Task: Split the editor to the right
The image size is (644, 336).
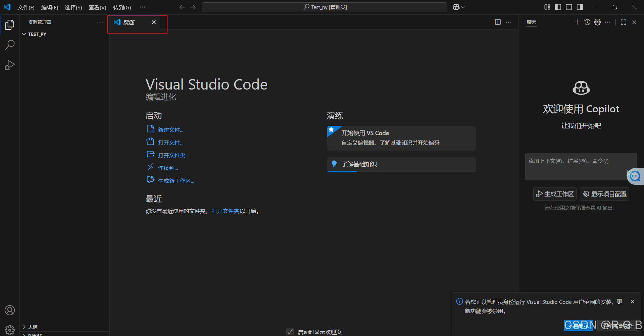Action: click(x=498, y=22)
